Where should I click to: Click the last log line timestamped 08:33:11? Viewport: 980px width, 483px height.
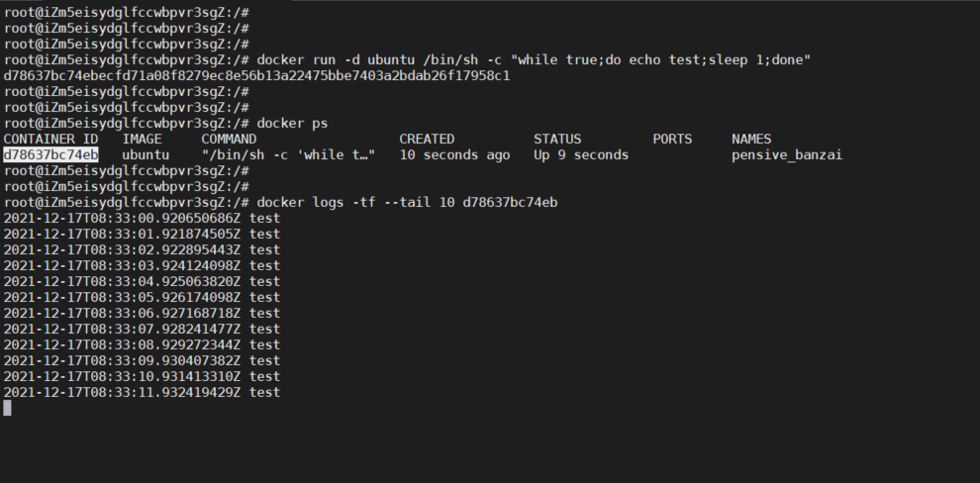[142, 392]
